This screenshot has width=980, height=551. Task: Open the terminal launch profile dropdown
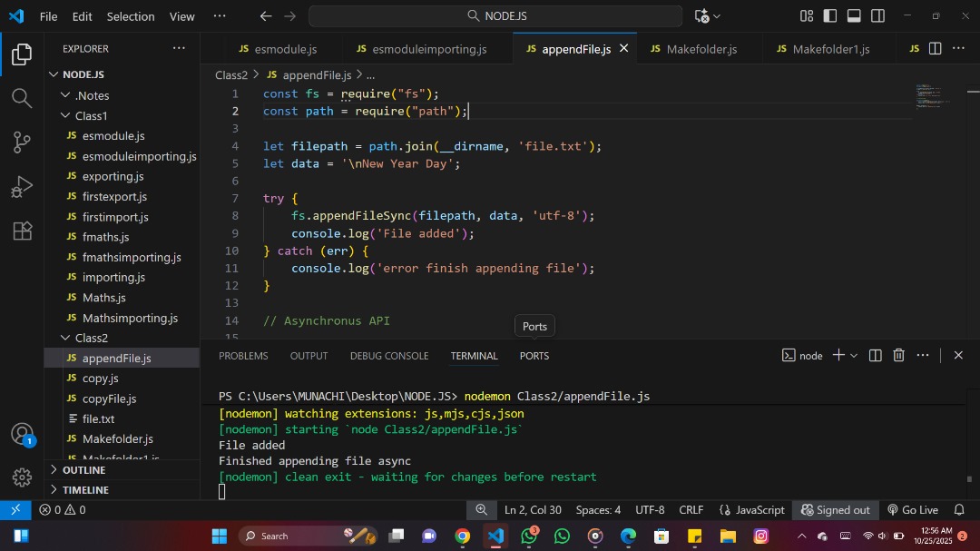[854, 355]
